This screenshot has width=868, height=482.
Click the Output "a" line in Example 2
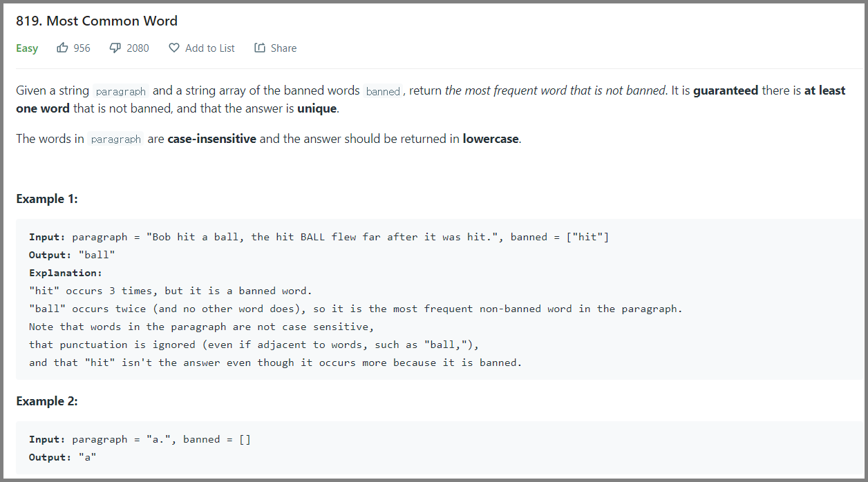(x=63, y=457)
